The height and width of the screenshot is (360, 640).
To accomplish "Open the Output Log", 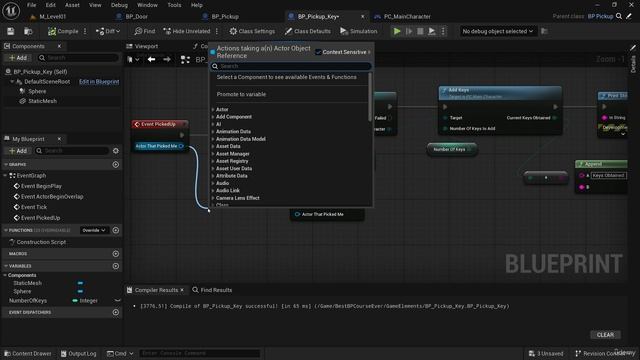I will coord(78,353).
